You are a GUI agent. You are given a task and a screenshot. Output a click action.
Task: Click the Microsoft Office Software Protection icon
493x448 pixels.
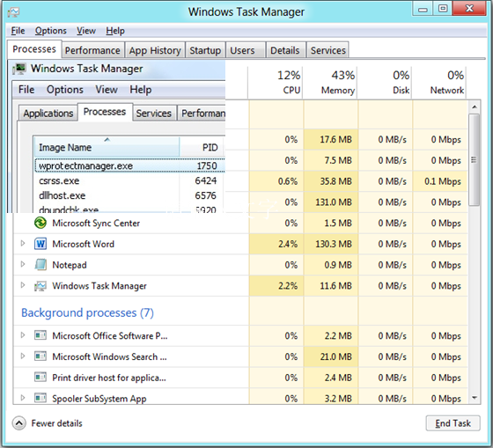click(x=40, y=335)
